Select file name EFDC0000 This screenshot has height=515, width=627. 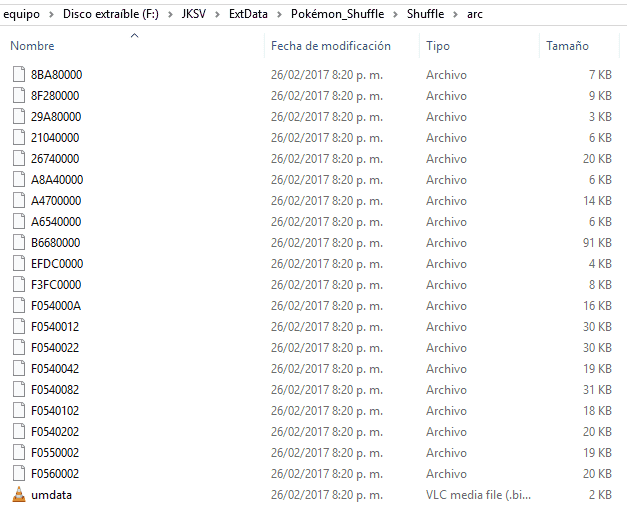[x=57, y=264]
